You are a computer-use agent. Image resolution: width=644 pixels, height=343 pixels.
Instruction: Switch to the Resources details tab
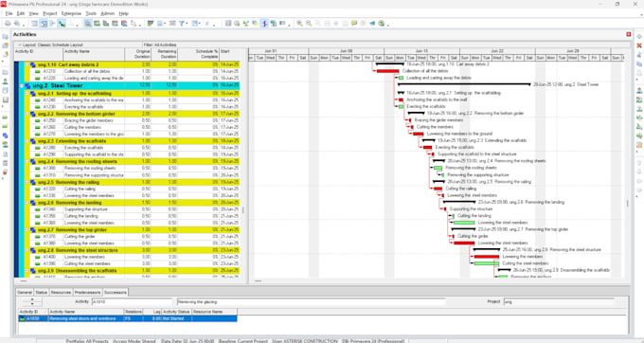tap(61, 292)
